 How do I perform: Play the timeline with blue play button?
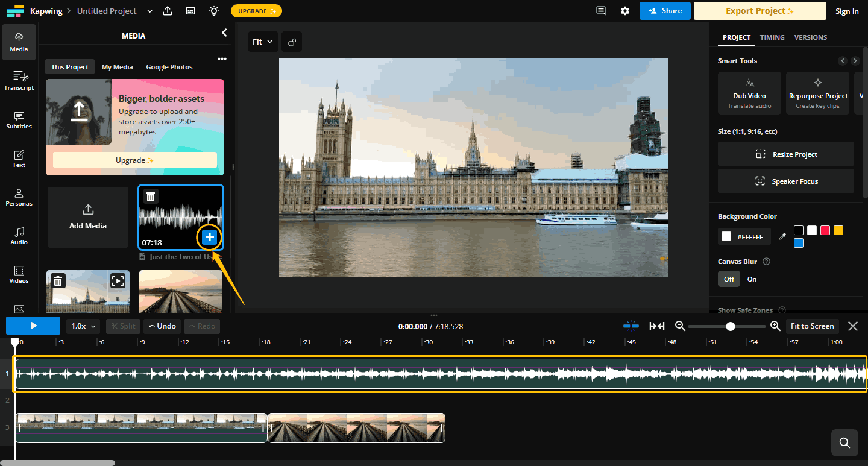point(33,326)
